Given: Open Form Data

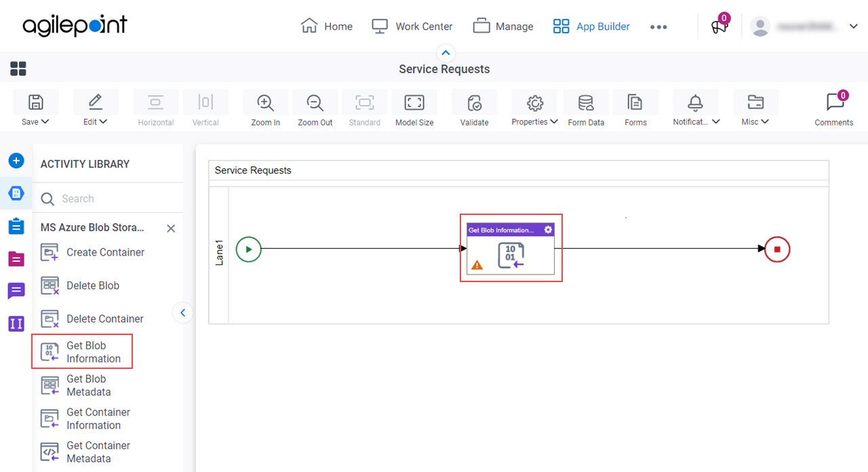Looking at the screenshot, I should pos(585,102).
